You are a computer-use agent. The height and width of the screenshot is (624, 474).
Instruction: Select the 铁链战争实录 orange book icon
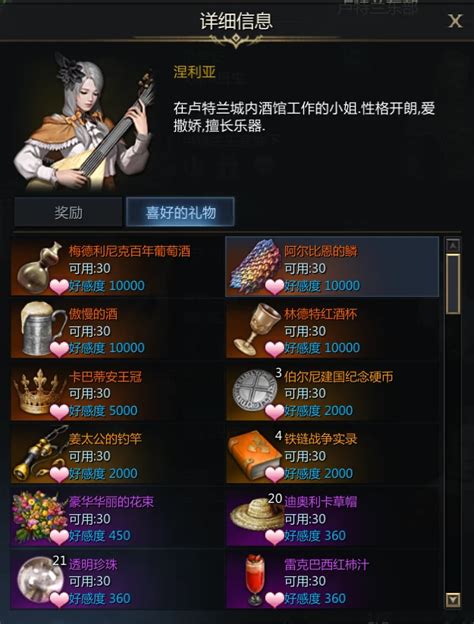click(x=255, y=454)
